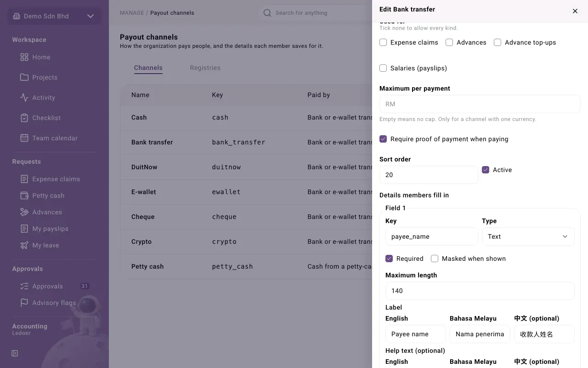The height and width of the screenshot is (368, 588).
Task: Click the Sort order field showing 20
Action: click(x=429, y=175)
